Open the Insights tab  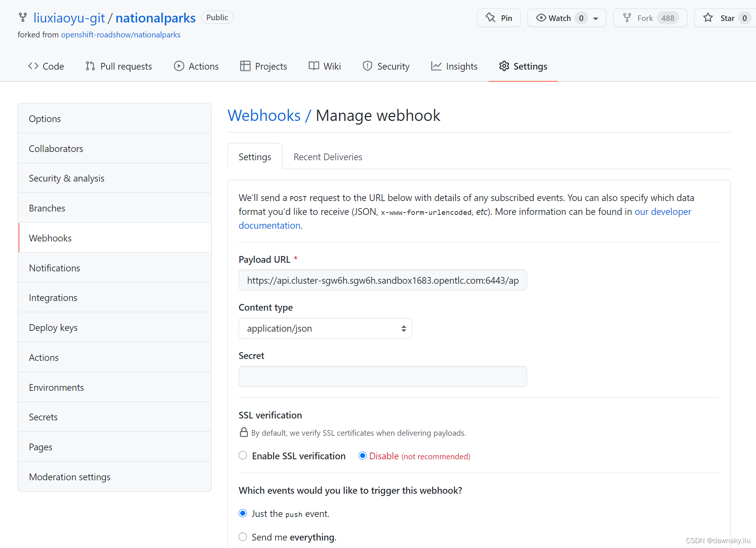[454, 66]
